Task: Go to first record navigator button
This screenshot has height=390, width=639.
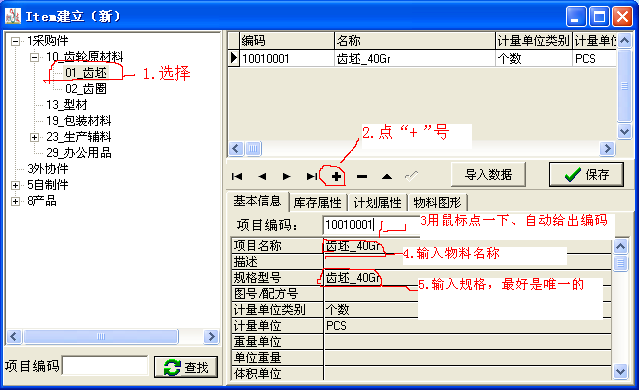Action: click(x=237, y=176)
